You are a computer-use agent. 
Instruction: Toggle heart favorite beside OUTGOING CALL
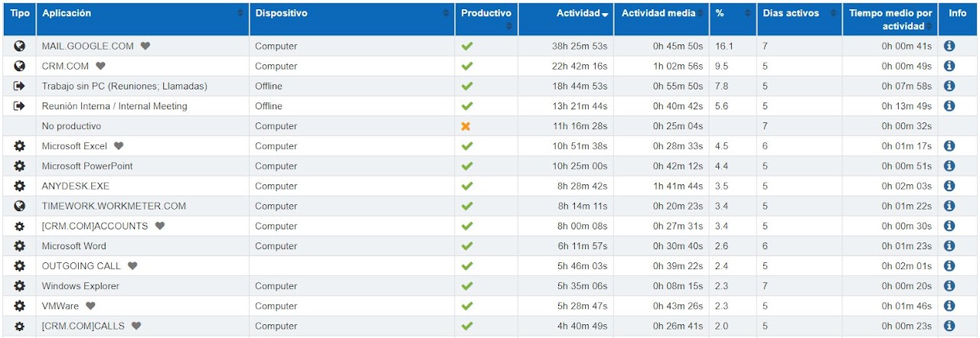click(x=132, y=266)
